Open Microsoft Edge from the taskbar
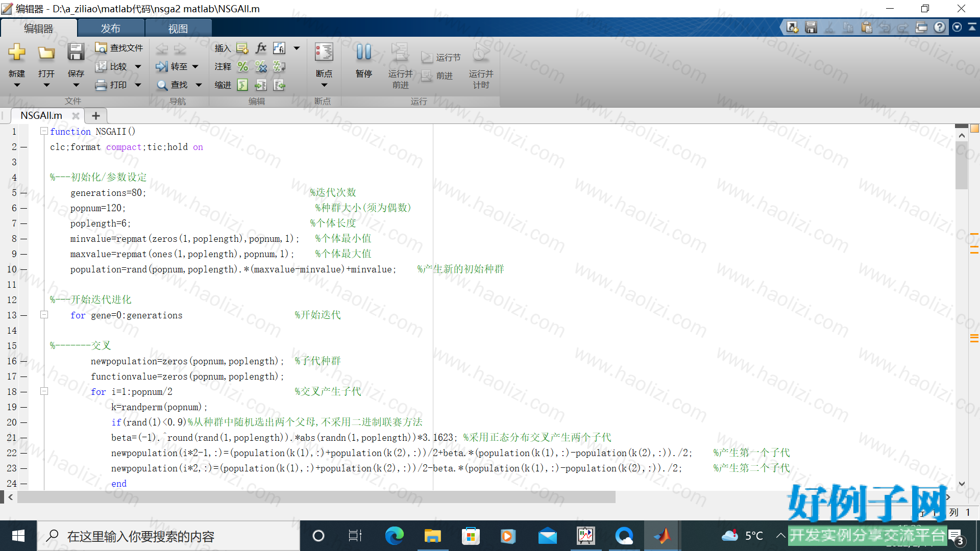 [x=394, y=536]
